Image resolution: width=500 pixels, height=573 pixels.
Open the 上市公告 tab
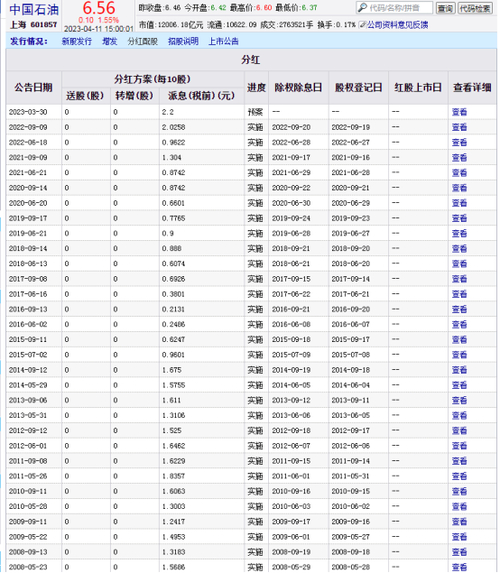click(223, 41)
